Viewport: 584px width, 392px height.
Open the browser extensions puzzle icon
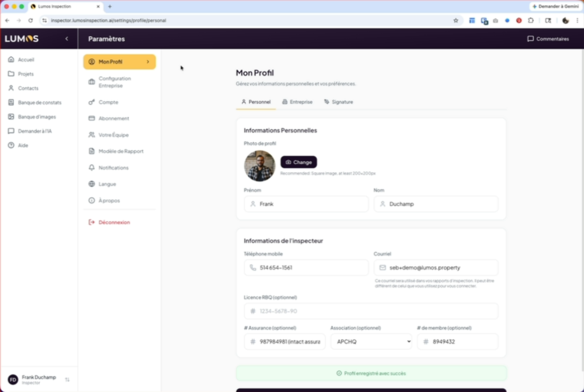[531, 20]
